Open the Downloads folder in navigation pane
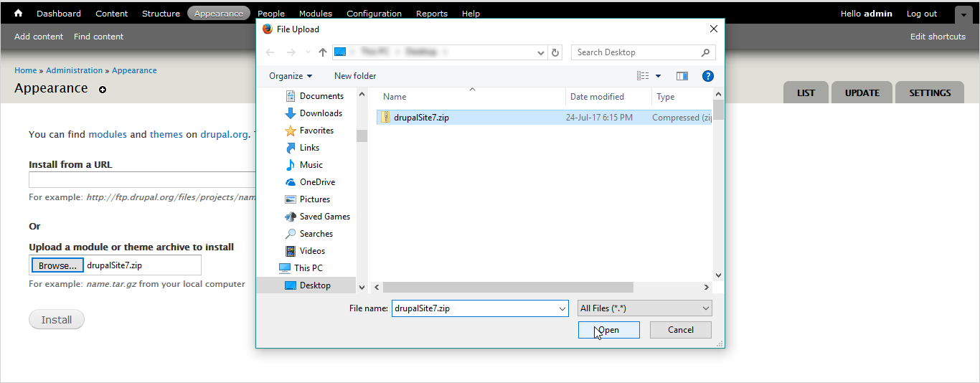Screen dimensions: 980x383 (x=320, y=113)
